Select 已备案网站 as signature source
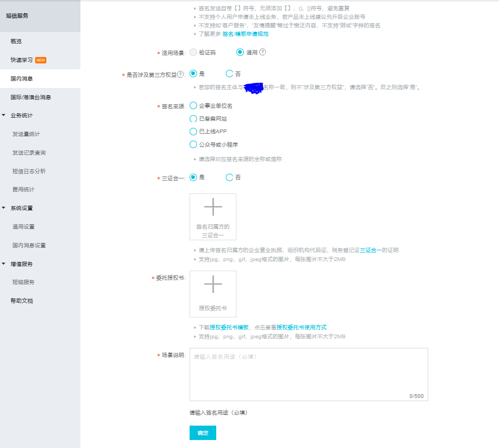 click(x=193, y=118)
